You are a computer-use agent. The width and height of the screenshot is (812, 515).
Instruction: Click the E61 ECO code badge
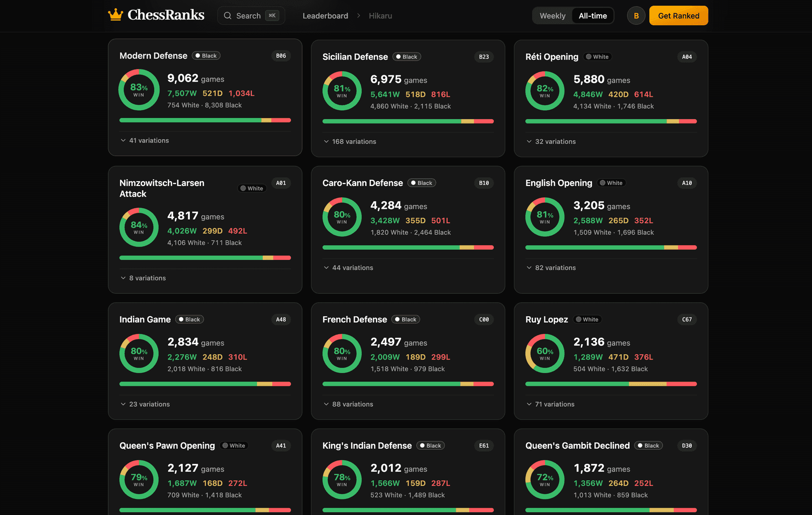click(x=484, y=446)
